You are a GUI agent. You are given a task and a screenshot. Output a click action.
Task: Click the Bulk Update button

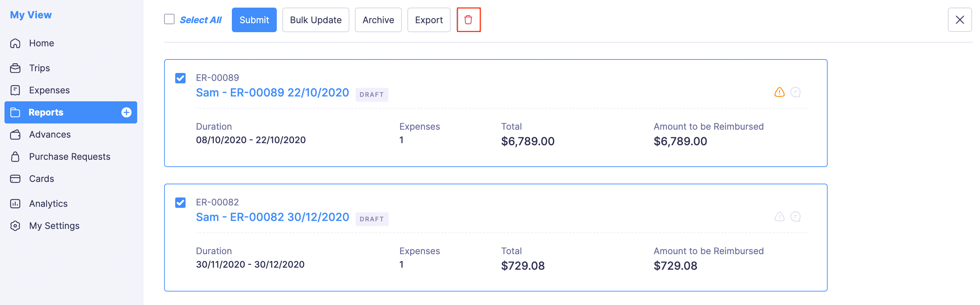click(315, 20)
